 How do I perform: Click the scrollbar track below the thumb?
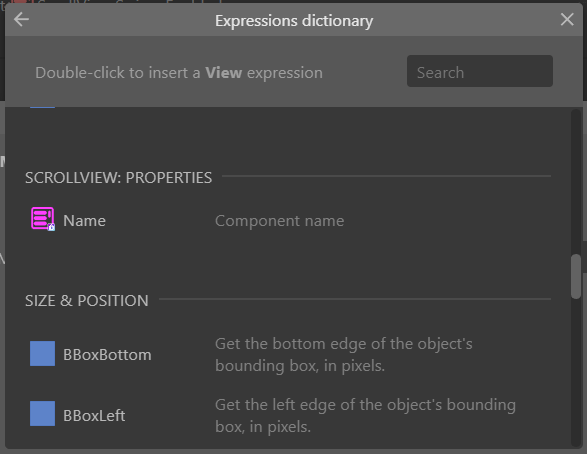[576, 371]
